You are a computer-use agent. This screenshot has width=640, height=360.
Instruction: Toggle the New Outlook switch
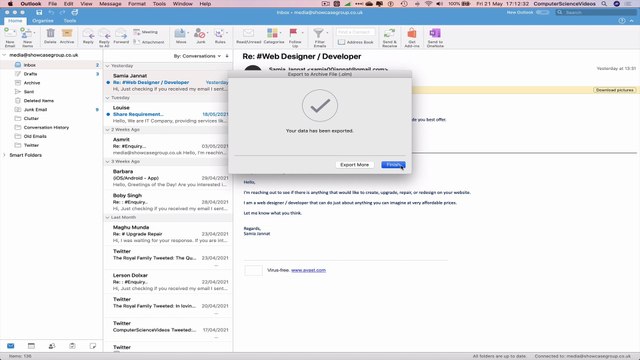pyautogui.click(x=542, y=12)
